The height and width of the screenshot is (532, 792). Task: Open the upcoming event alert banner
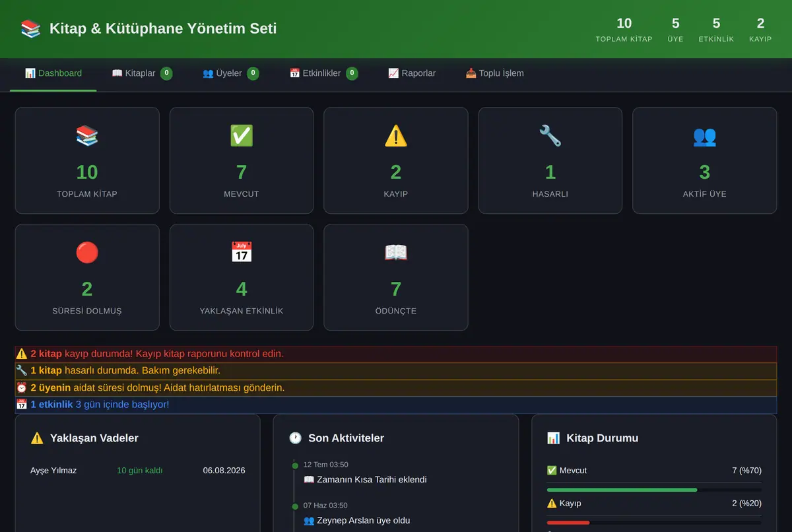tap(396, 405)
